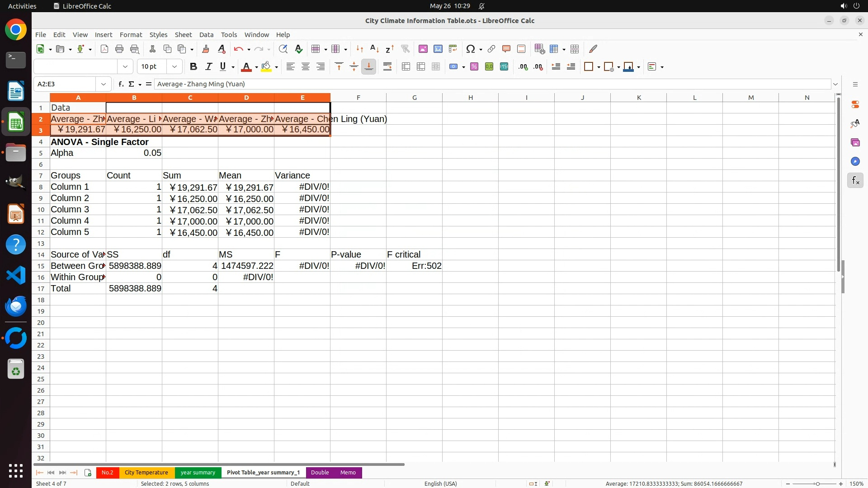This screenshot has height=488, width=868.
Task: Click the Clone Formatting paintbrush icon
Action: click(206, 49)
